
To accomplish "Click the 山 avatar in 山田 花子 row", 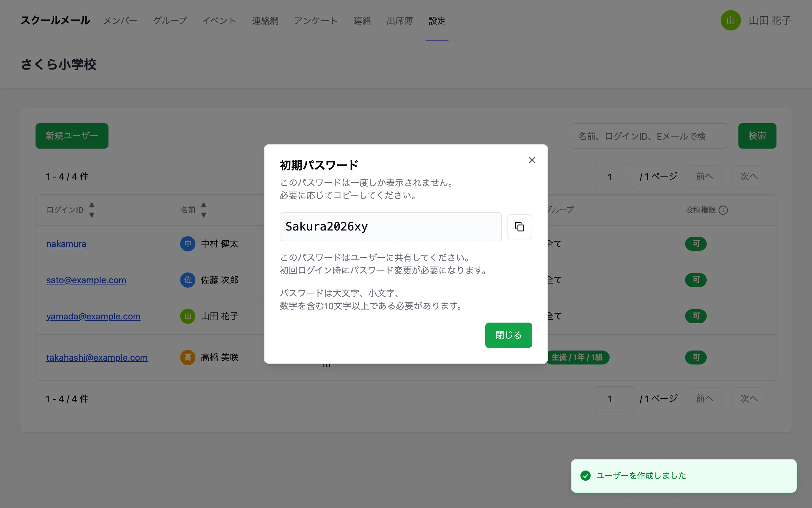I will 187,316.
